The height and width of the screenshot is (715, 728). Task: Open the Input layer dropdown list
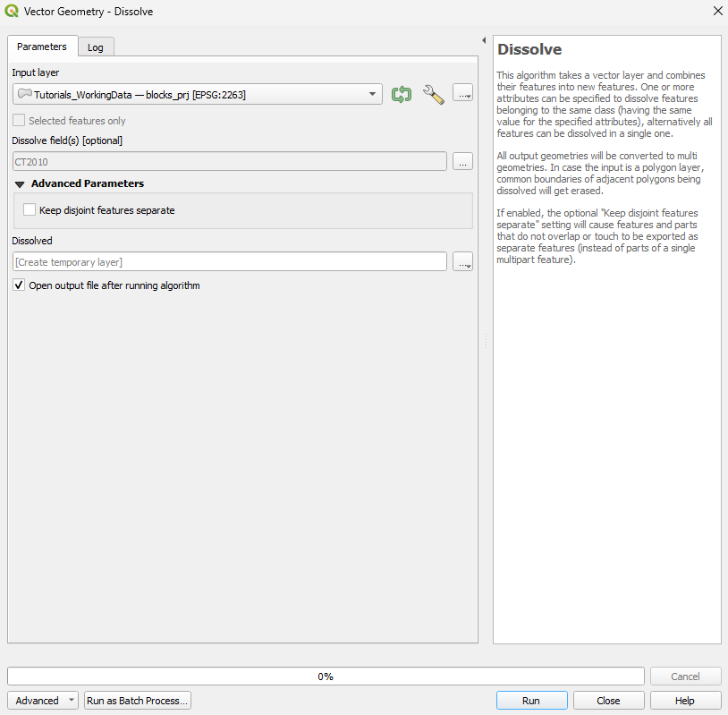coord(198,94)
